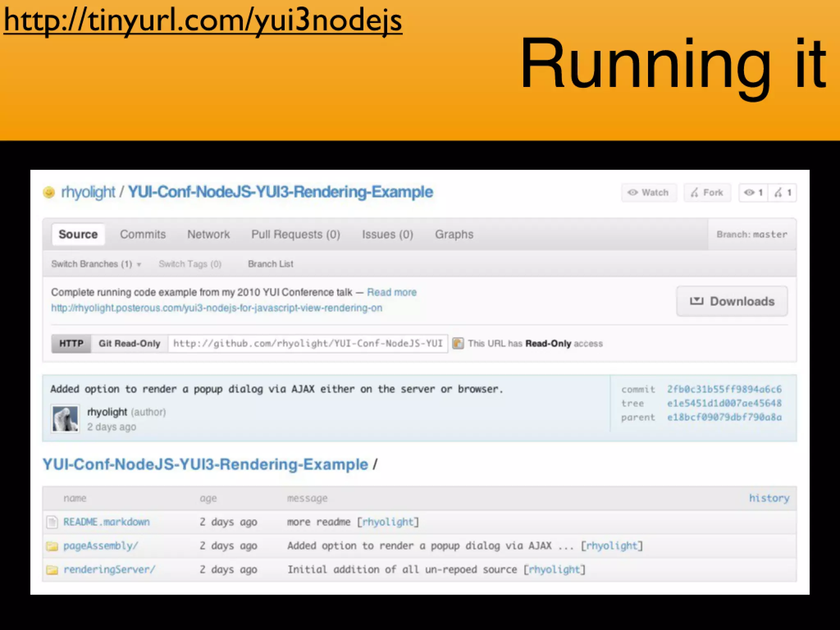Click rhyolight link in pageAssembly row
The image size is (840, 630).
coord(612,546)
